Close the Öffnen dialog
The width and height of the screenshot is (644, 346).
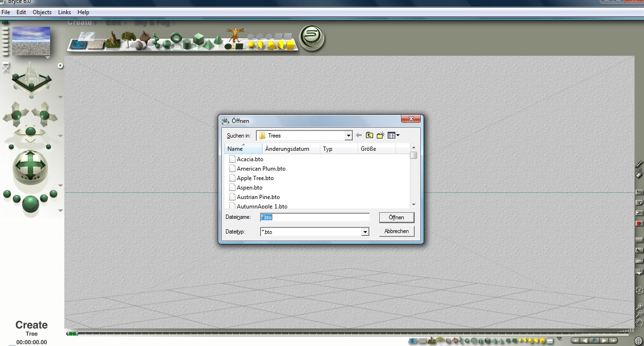411,119
